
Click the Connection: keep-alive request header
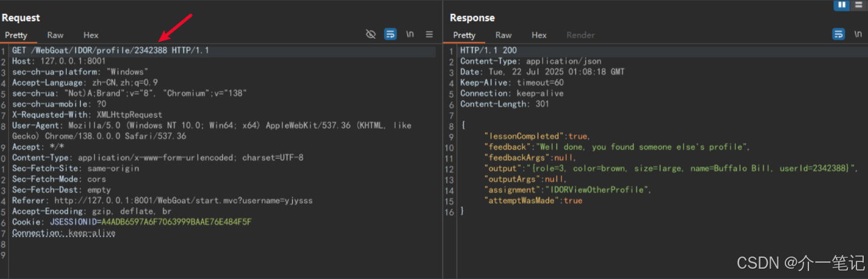[x=64, y=233]
